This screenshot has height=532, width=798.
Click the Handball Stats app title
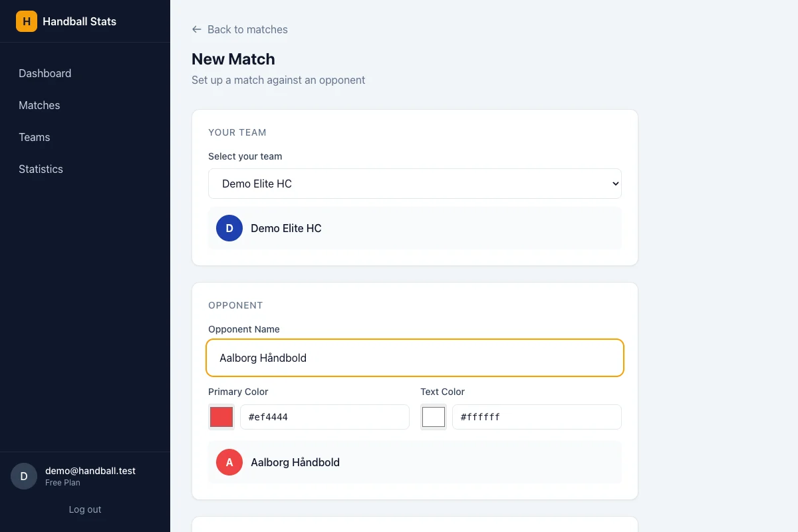pos(80,21)
